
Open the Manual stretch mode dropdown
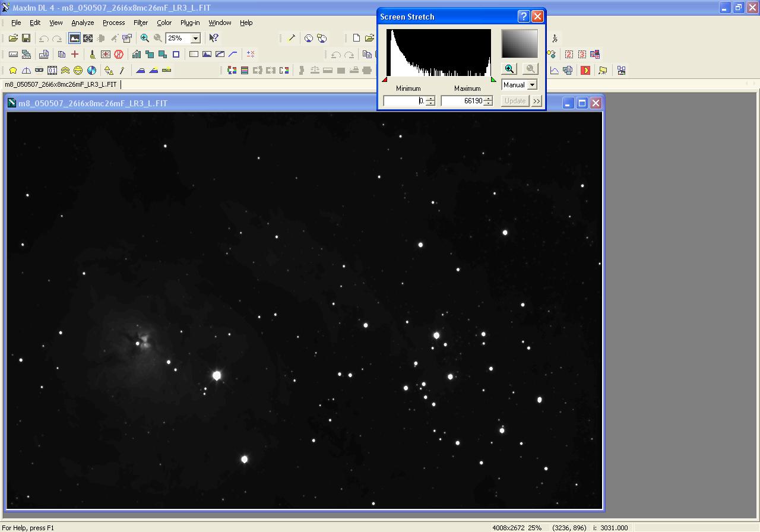(532, 85)
